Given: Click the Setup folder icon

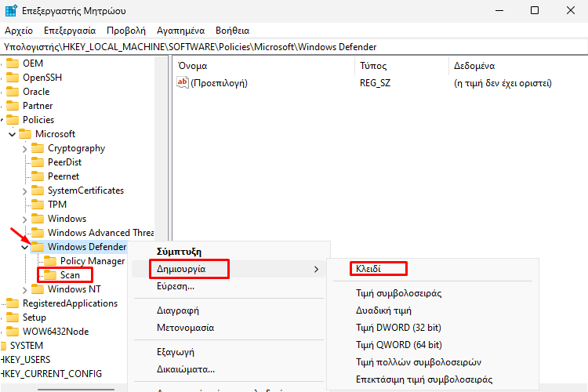Looking at the screenshot, I should pyautogui.click(x=13, y=318).
